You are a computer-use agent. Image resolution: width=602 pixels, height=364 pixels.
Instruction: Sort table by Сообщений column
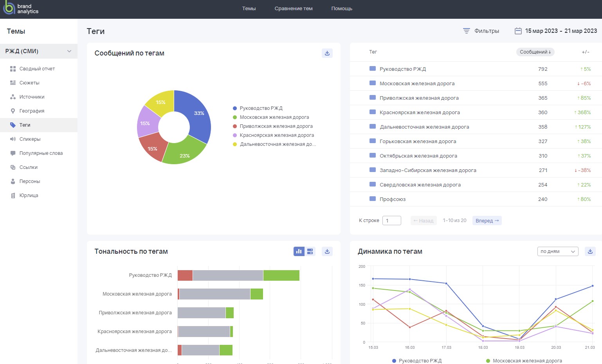(535, 52)
